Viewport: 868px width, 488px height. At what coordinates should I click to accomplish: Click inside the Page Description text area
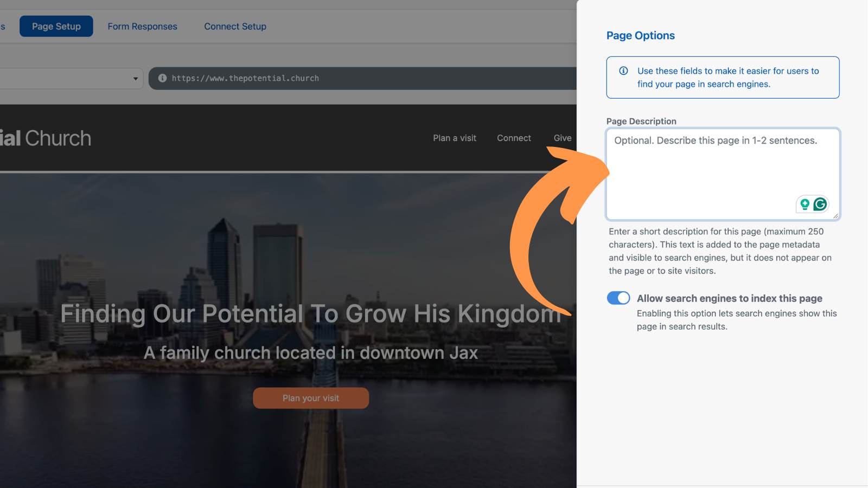723,174
